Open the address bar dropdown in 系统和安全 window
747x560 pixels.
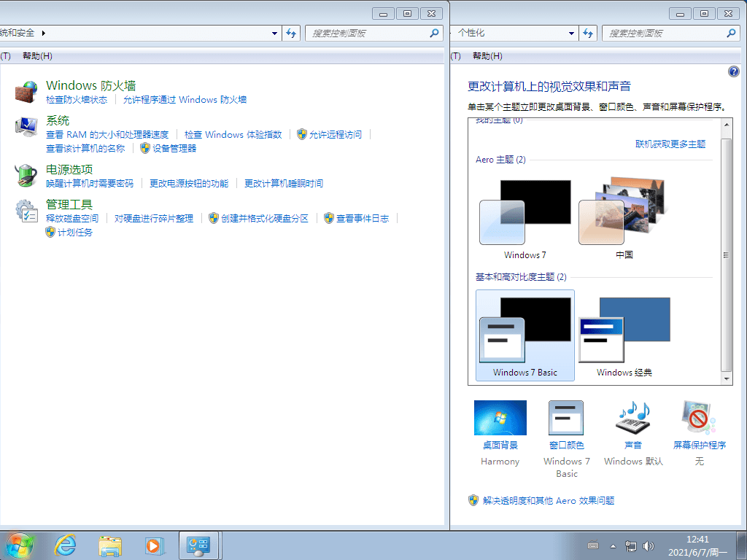coord(274,33)
